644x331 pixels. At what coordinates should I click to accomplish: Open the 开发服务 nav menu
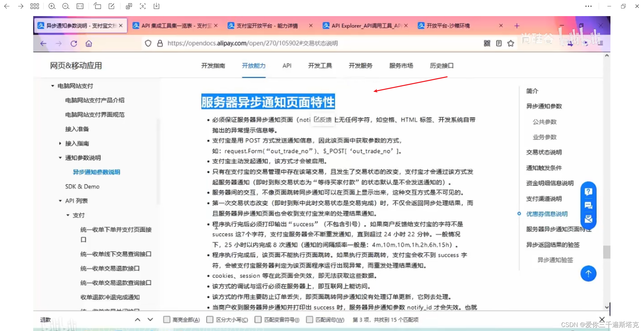pyautogui.click(x=361, y=66)
